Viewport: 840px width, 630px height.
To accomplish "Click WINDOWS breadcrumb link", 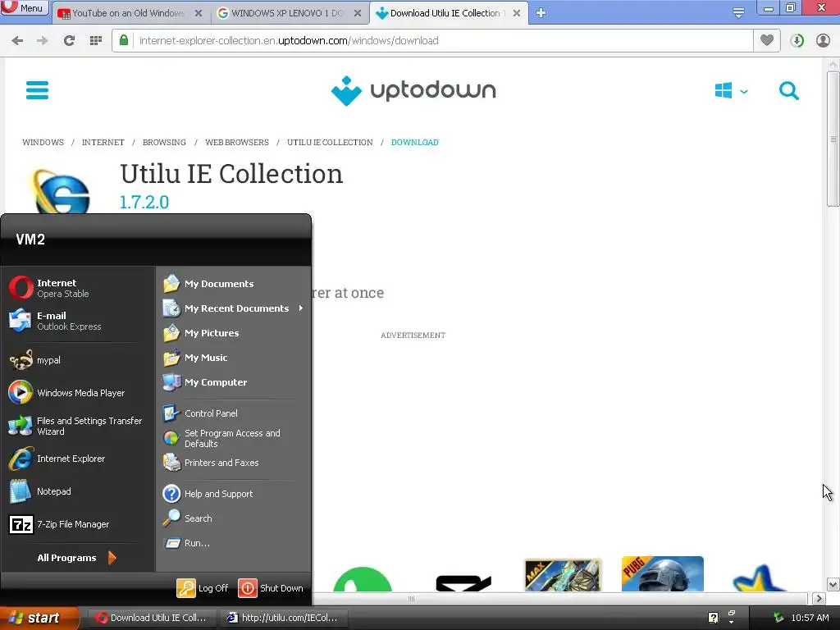I will click(x=43, y=142).
